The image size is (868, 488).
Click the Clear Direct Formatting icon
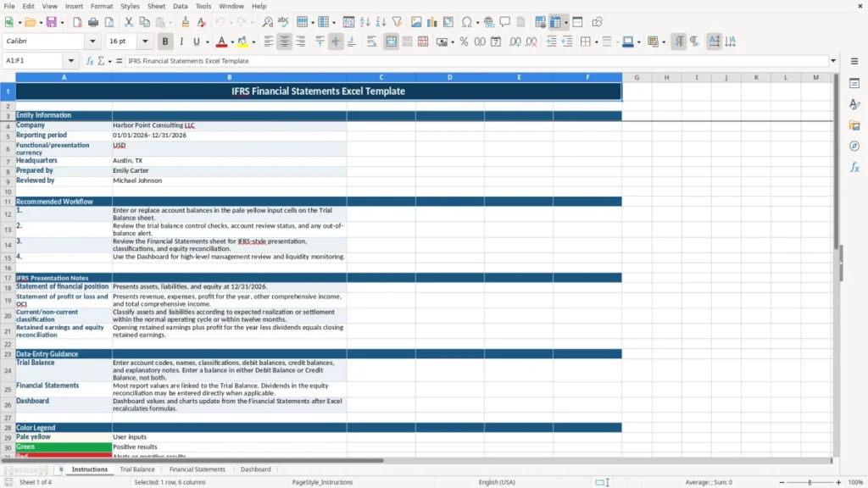(x=202, y=22)
